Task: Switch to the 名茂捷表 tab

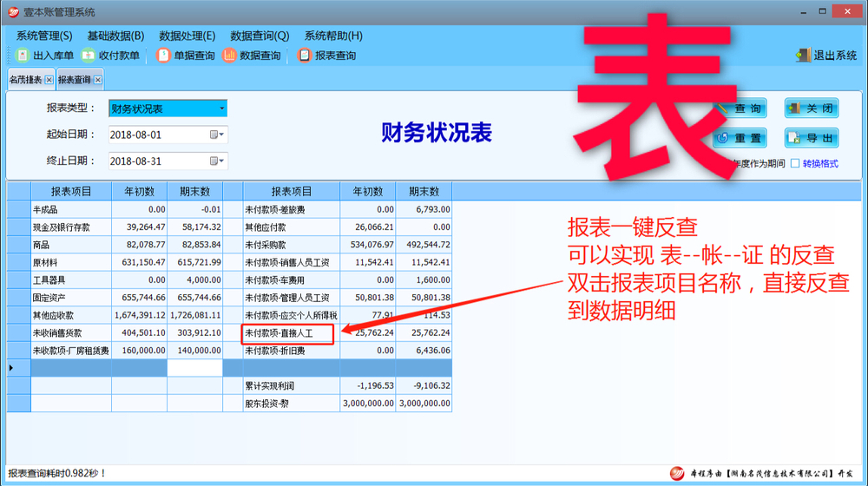Action: (x=25, y=80)
